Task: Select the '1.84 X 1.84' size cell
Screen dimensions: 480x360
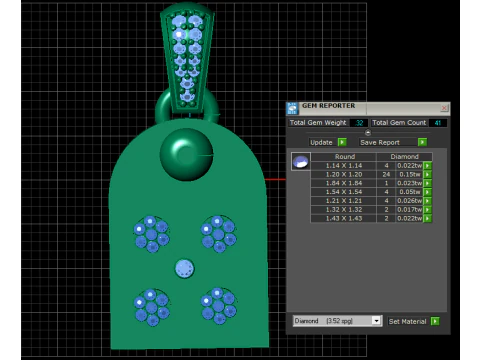Action: 344,183
